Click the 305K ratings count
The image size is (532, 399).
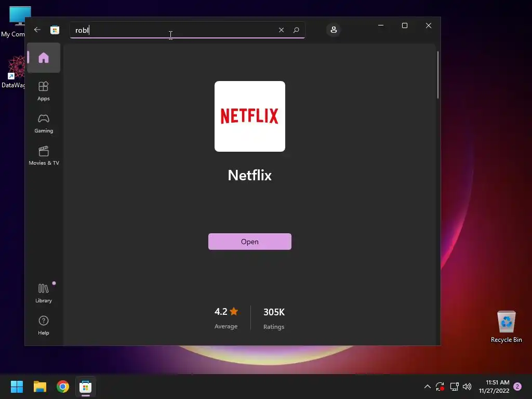[274, 312]
